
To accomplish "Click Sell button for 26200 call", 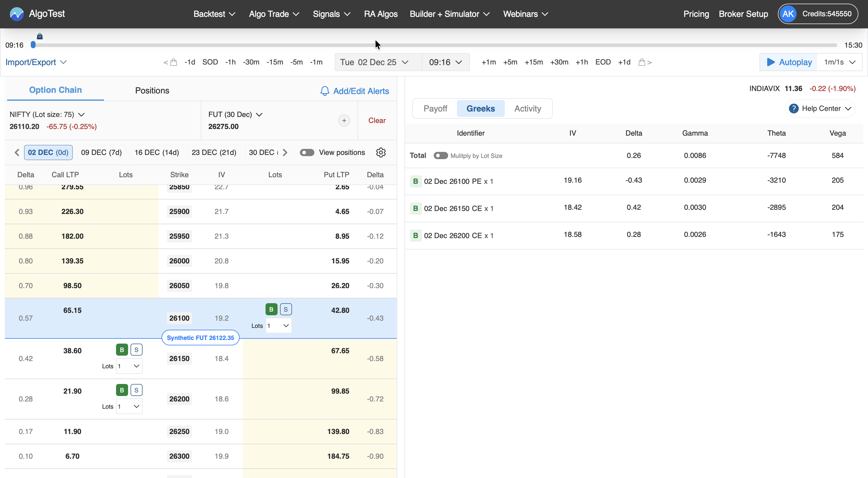I will 137,390.
